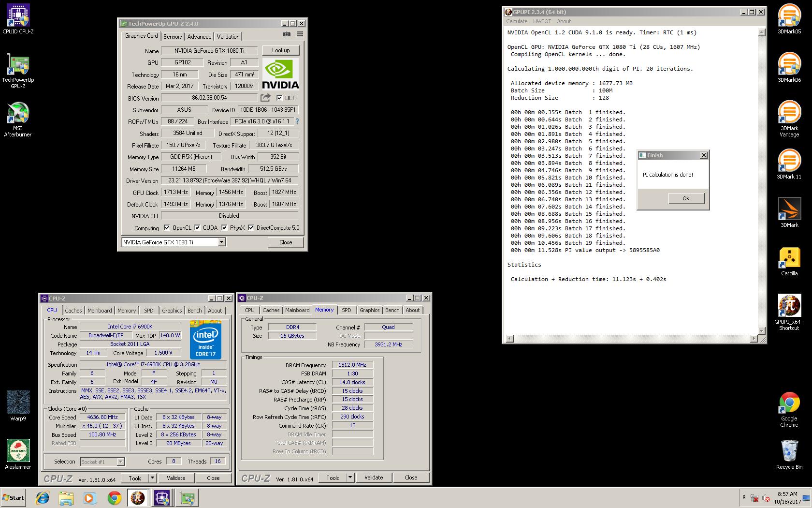The height and width of the screenshot is (508, 812).
Task: Click Validate in right CPU-Z window
Action: coord(374,478)
